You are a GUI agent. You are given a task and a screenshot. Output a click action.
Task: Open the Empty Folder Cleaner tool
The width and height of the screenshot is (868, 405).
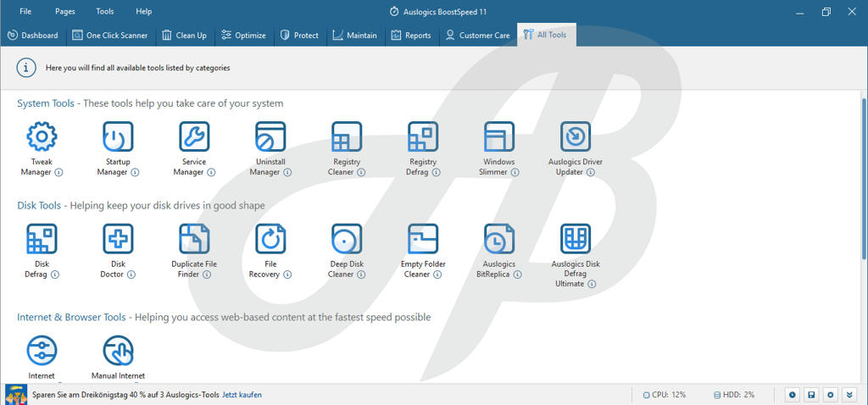click(x=423, y=240)
